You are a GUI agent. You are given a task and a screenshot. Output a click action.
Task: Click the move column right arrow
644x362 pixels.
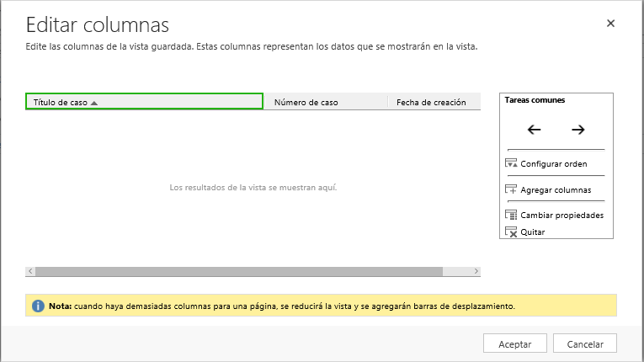577,130
